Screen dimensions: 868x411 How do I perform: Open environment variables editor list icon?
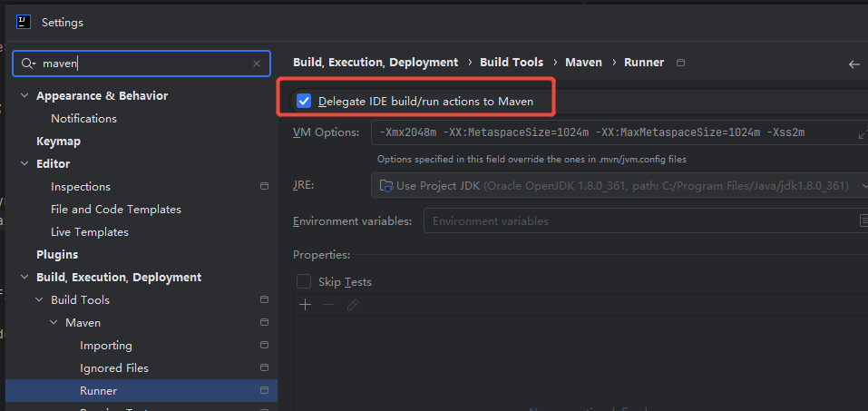pos(863,221)
